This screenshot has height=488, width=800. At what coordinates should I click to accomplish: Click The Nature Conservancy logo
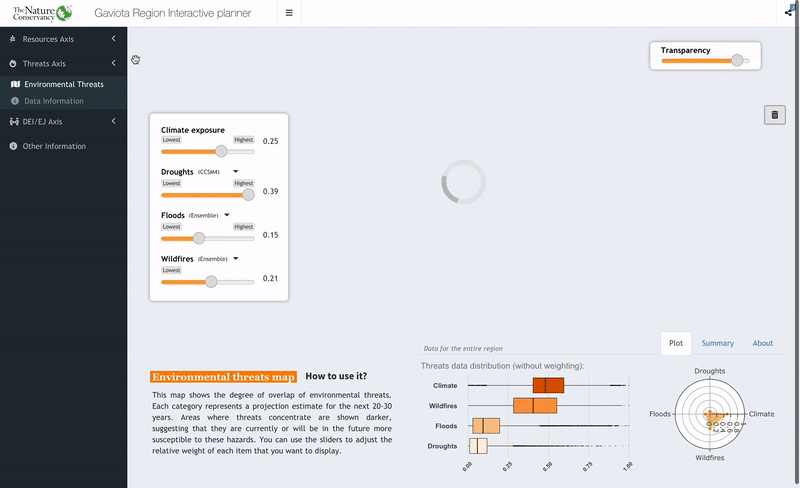42,13
